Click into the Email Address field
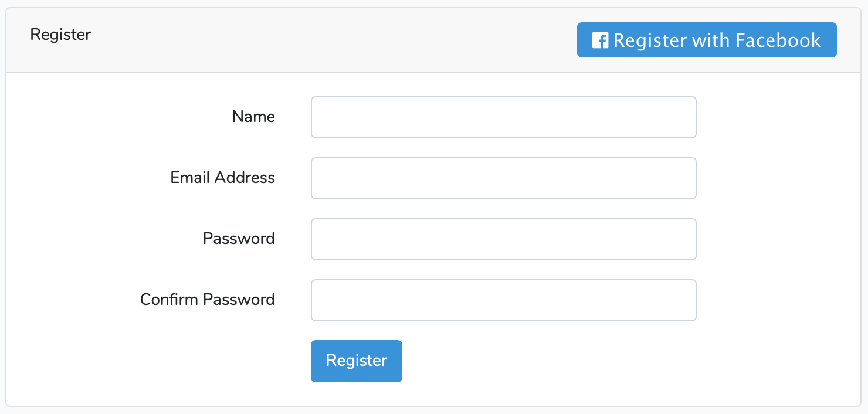868x414 pixels. coord(503,178)
